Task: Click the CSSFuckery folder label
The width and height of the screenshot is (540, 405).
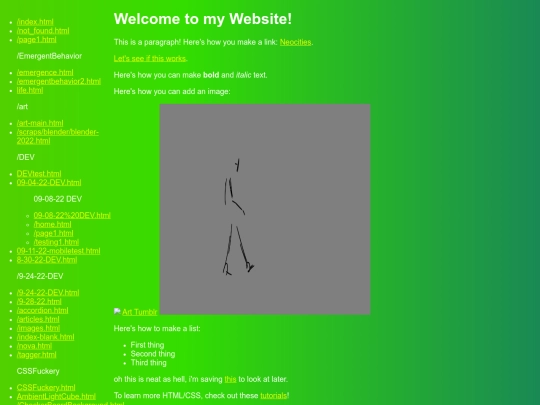Action: [x=38, y=372]
